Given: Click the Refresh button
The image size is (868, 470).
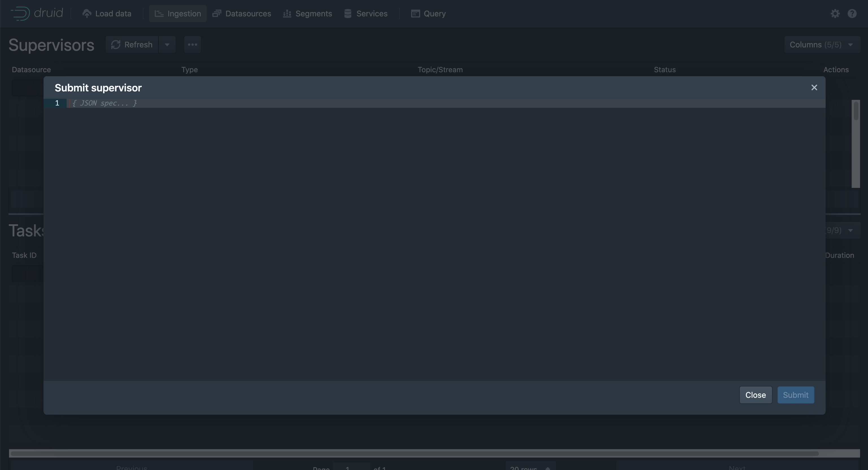Looking at the screenshot, I should pos(132,45).
